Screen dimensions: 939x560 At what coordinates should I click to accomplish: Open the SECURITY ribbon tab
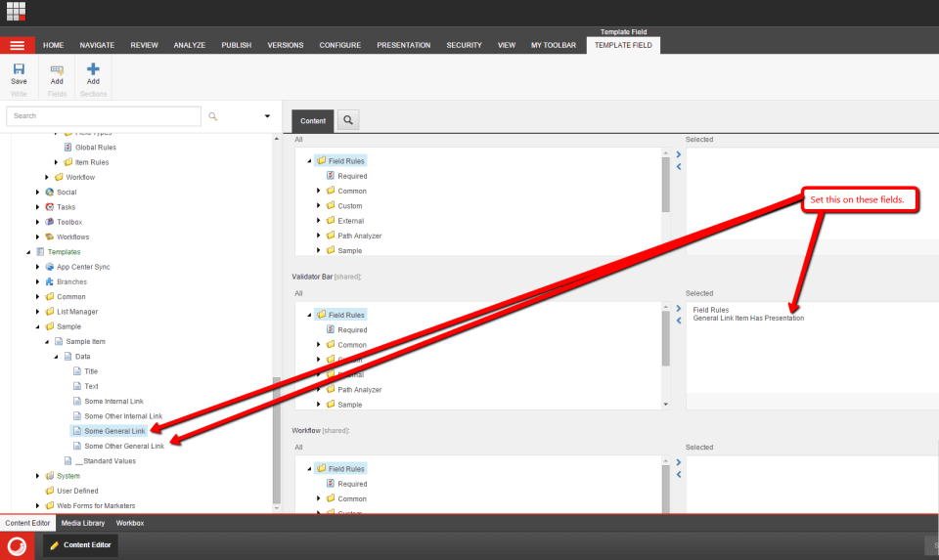pos(464,46)
